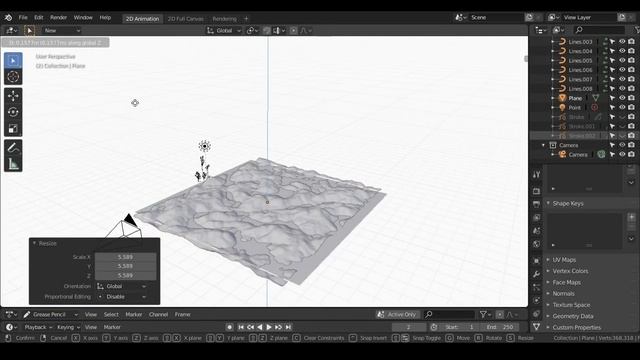The height and width of the screenshot is (360, 640).
Task: Pick the Scale tool in viewport toolbar
Action: 13,129
